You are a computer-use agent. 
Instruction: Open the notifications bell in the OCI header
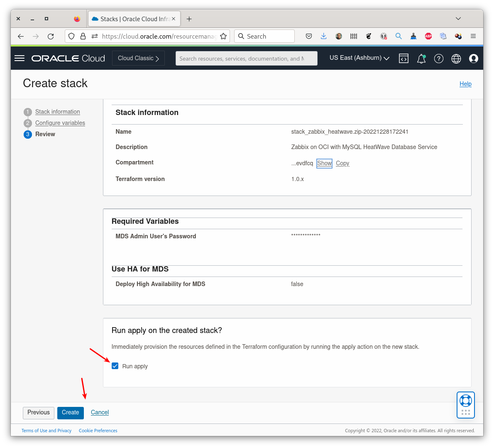point(421,58)
